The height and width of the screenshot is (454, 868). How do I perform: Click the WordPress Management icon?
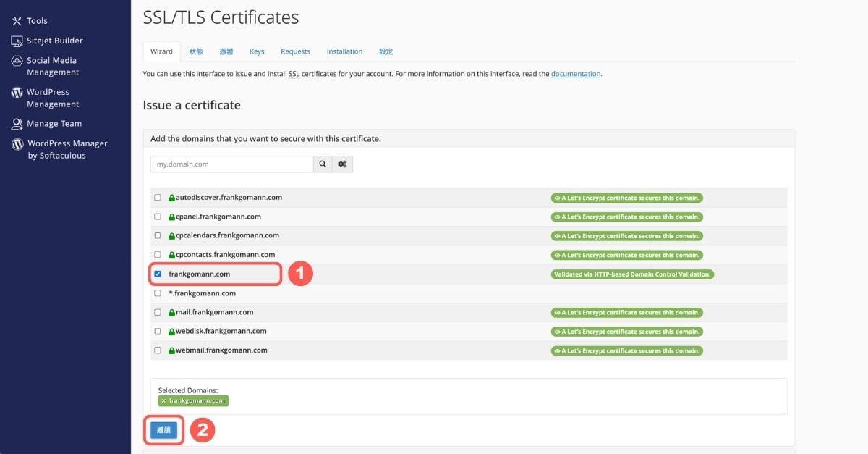(17, 93)
